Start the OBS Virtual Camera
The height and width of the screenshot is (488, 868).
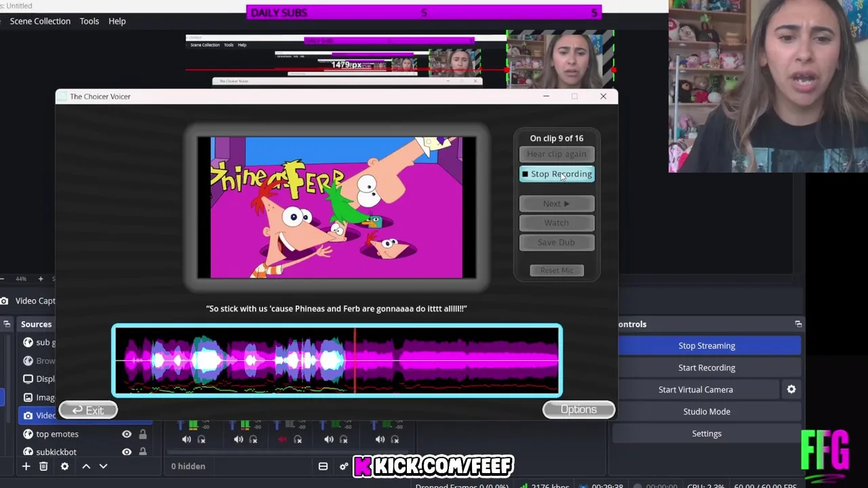click(x=696, y=390)
